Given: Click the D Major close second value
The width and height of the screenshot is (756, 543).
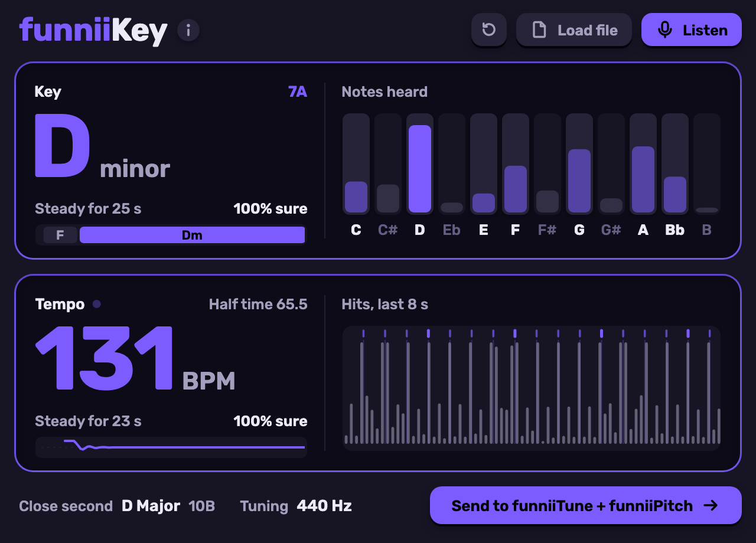Looking at the screenshot, I should pos(151,506).
